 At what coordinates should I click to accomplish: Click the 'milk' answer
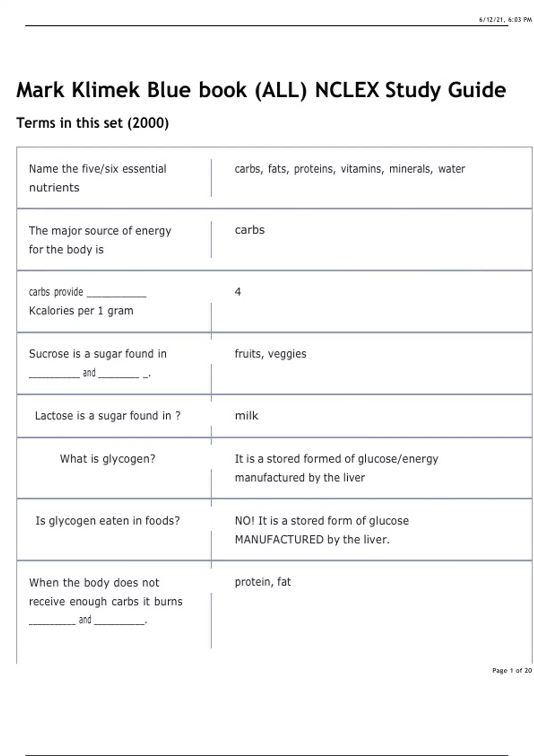pyautogui.click(x=247, y=416)
